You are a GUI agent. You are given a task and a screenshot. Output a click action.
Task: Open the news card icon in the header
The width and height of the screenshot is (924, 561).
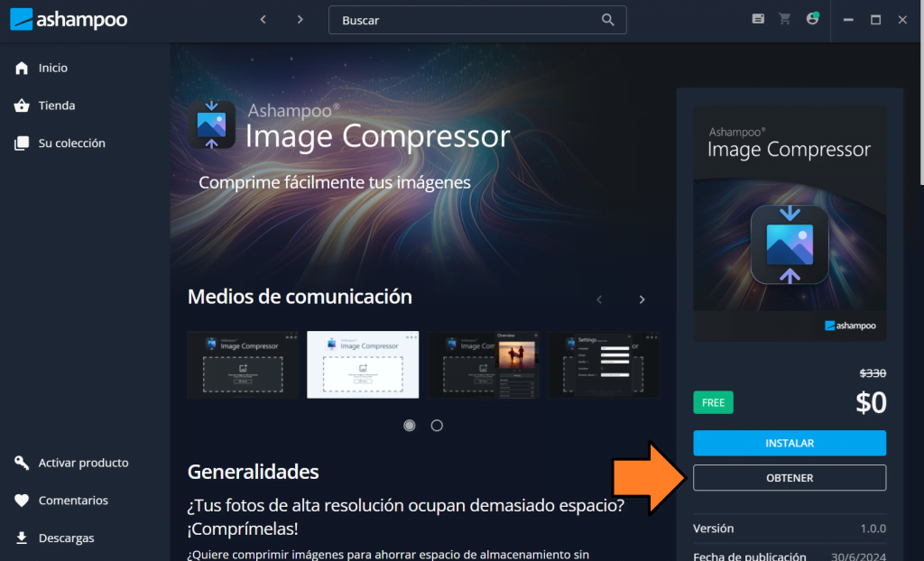[x=758, y=19]
